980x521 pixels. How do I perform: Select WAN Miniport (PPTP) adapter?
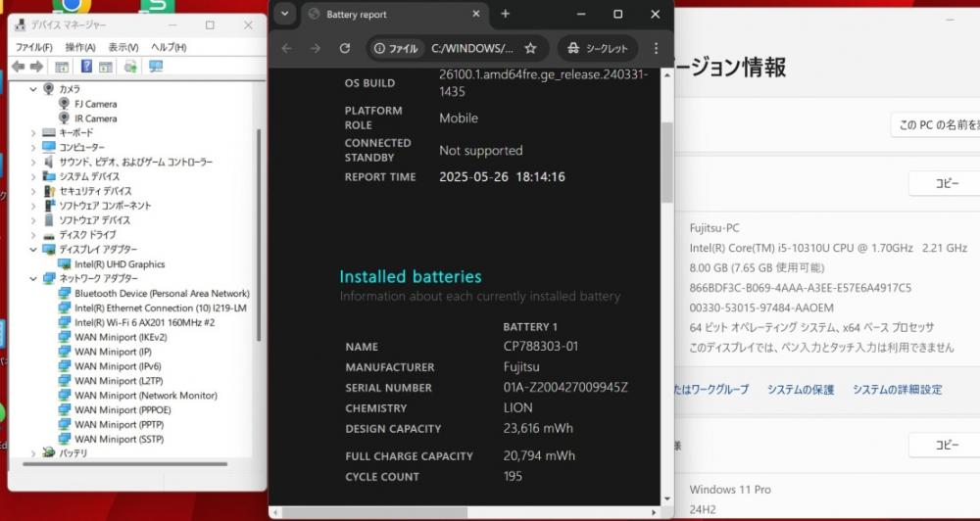pos(119,424)
